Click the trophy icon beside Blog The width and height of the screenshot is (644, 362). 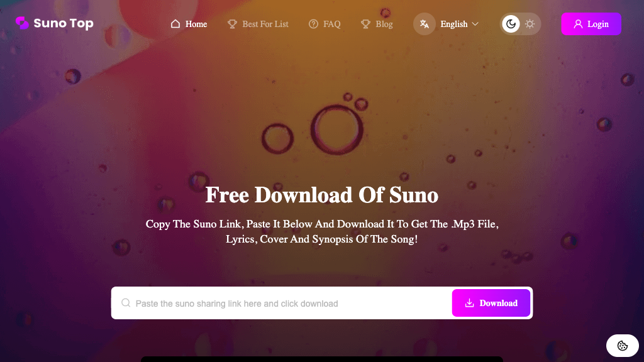[x=365, y=24]
